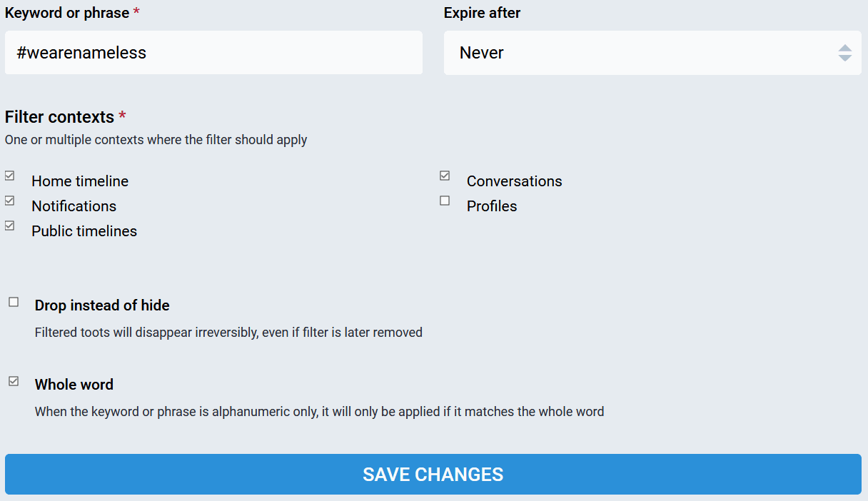Check the Drop instead of hide box

[14, 303]
